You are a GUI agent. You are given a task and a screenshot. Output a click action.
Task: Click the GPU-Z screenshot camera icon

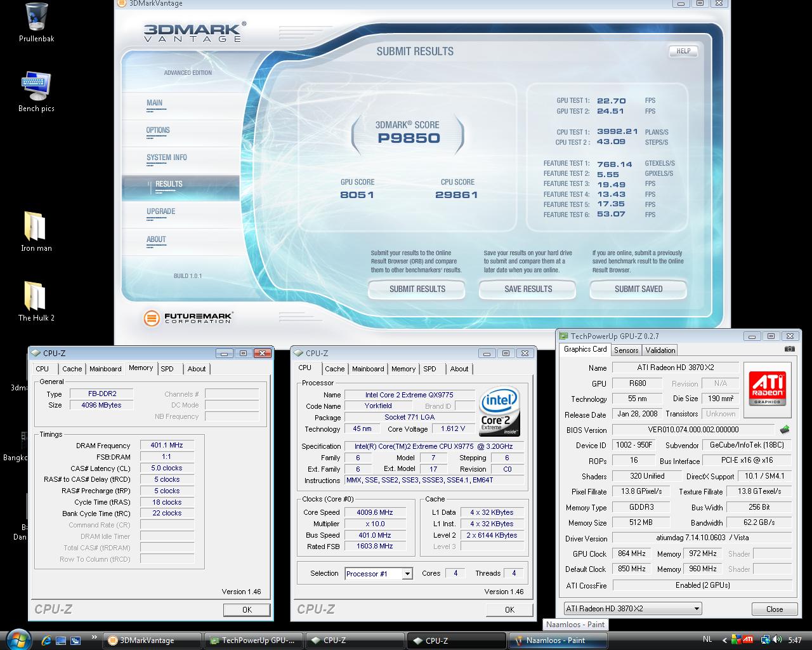pyautogui.click(x=789, y=349)
